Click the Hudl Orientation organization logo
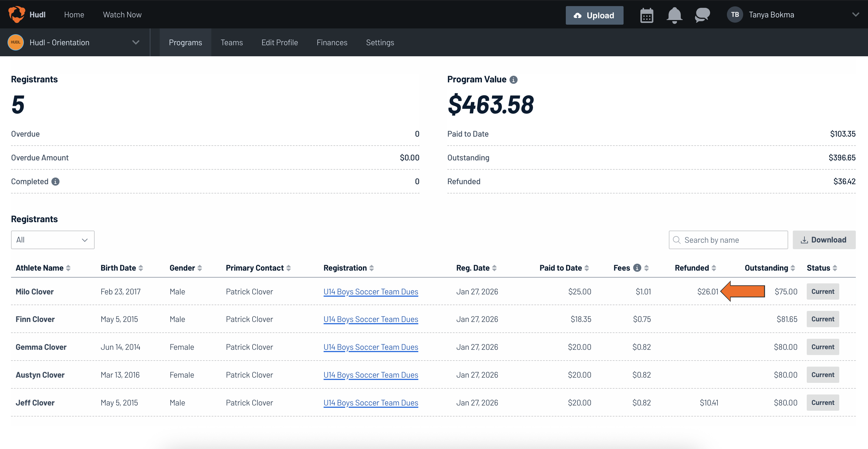Image resolution: width=868 pixels, height=449 pixels. point(15,42)
